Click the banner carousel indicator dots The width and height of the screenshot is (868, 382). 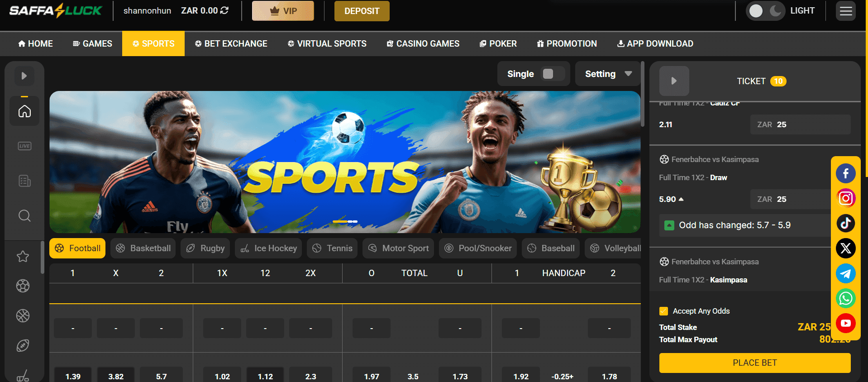(345, 221)
